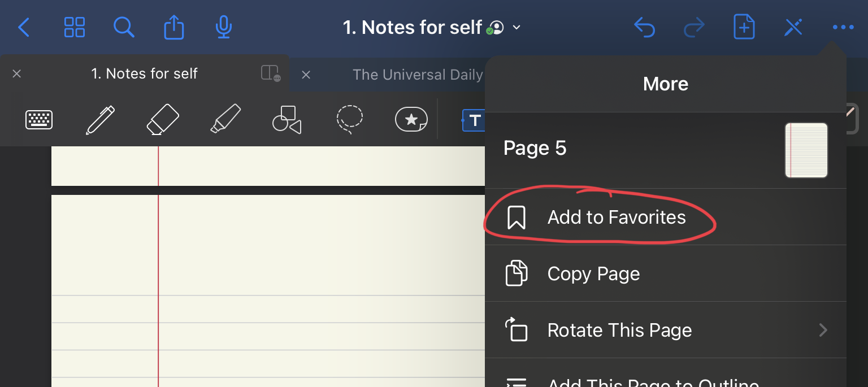Choose the Shapes tool
The image size is (868, 387).
[287, 120]
